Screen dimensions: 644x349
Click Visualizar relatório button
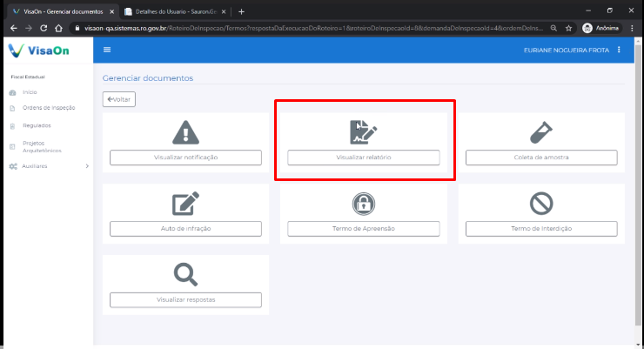tap(364, 158)
